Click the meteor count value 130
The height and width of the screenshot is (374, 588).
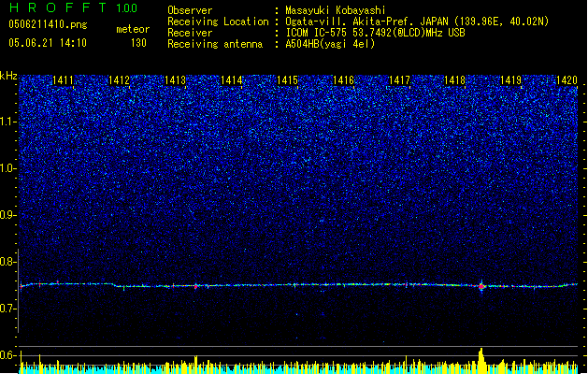[138, 43]
